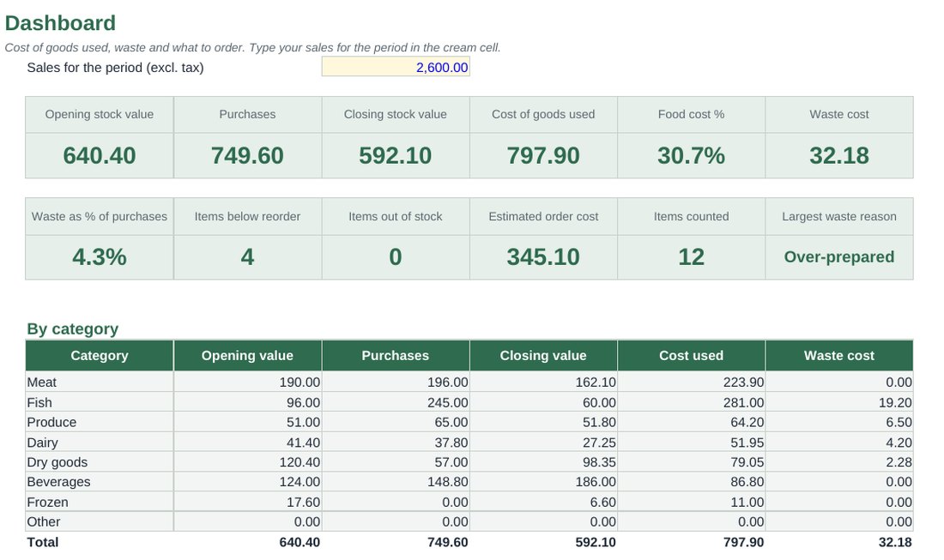The height and width of the screenshot is (560, 944).
Task: Select the Other category row label
Action: pos(44,522)
